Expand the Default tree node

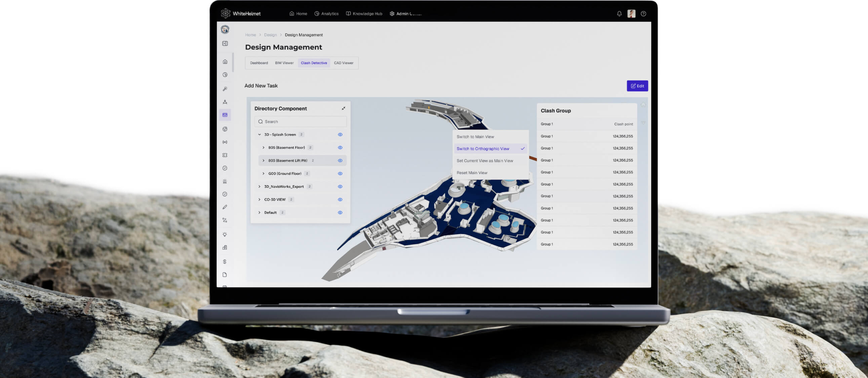pos(260,213)
